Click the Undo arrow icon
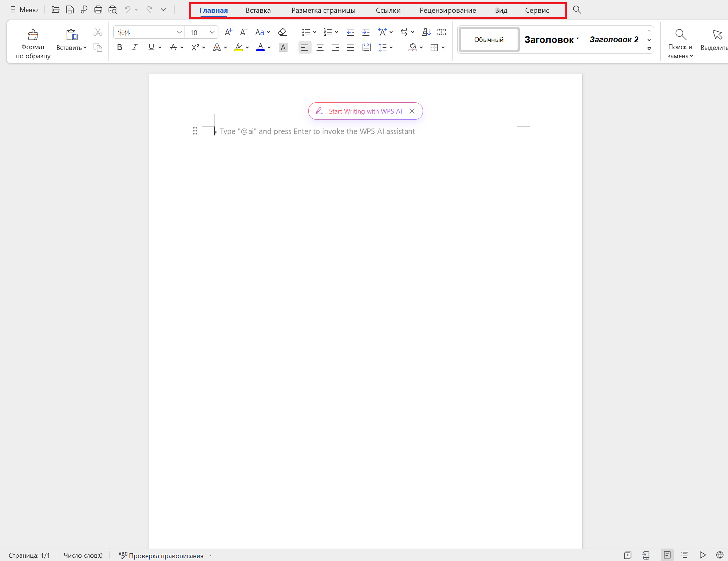Image resolution: width=728 pixels, height=561 pixels. (x=127, y=10)
